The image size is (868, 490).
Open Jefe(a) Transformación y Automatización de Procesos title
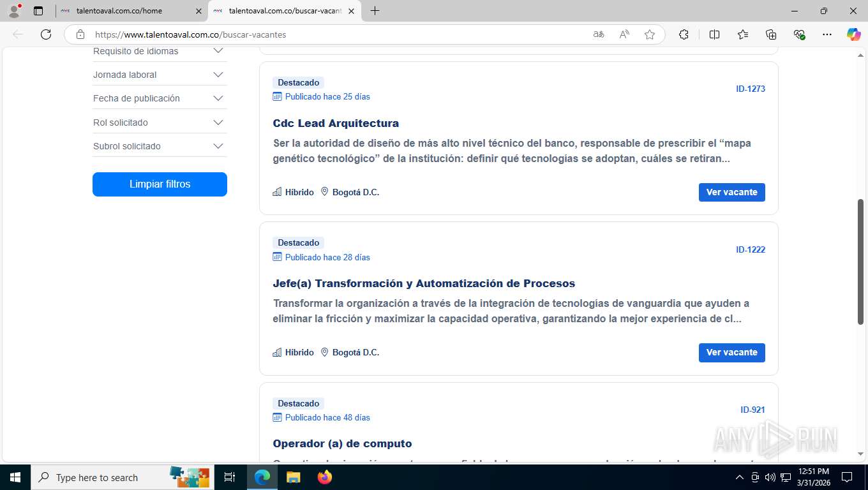424,283
